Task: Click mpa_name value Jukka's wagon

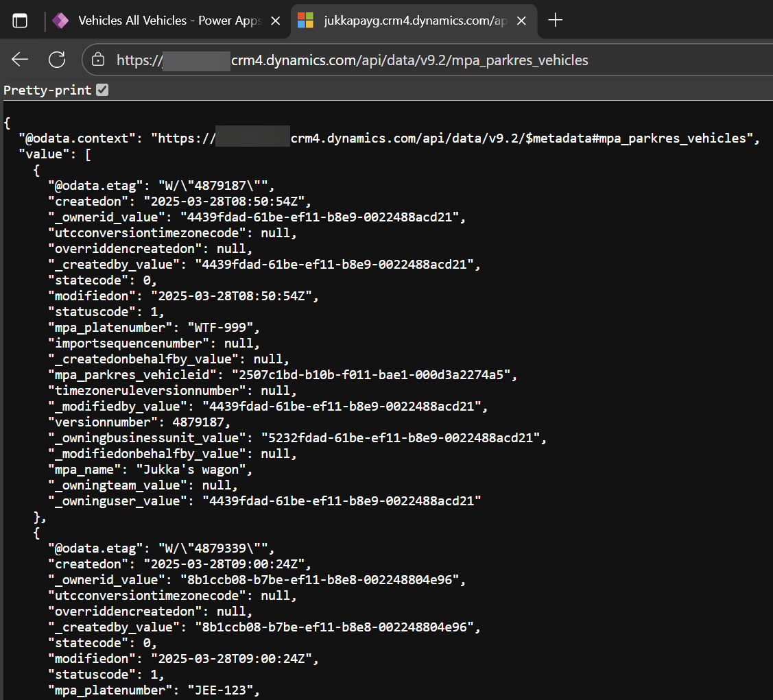Action: point(191,470)
